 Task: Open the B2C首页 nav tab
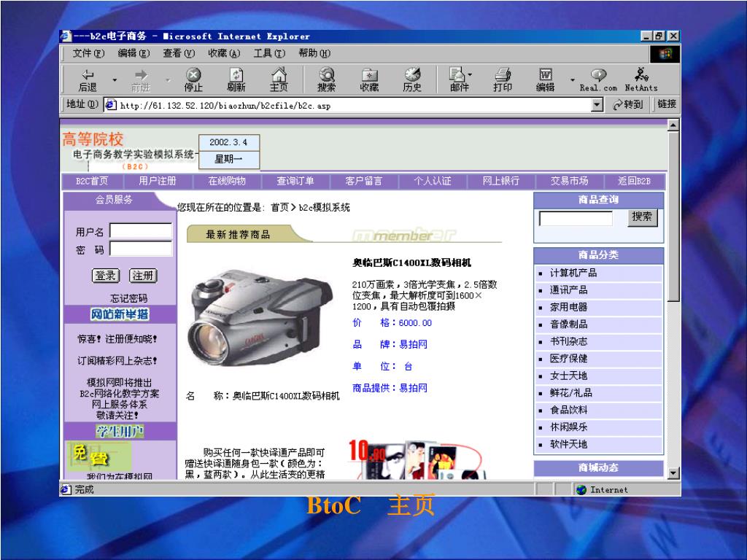click(93, 181)
